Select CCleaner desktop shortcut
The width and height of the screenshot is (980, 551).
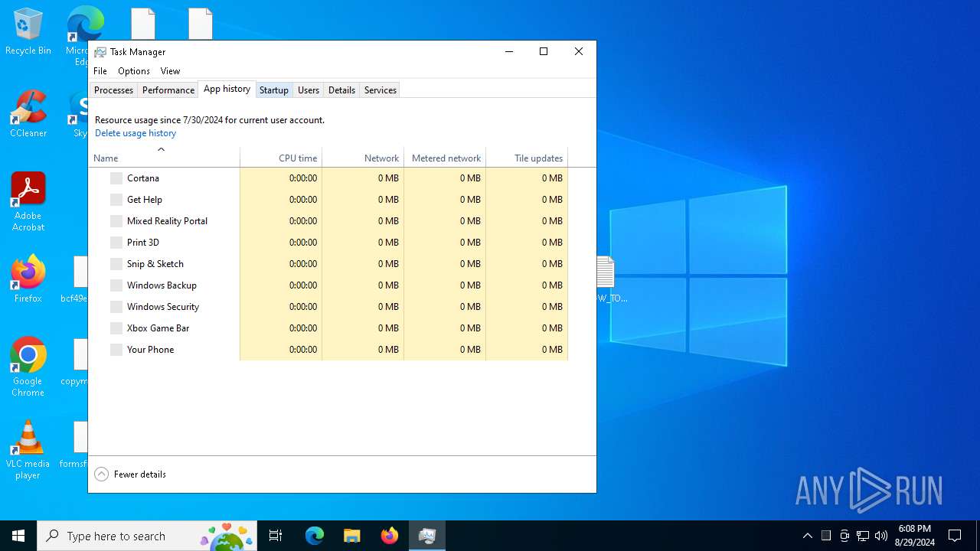28,114
